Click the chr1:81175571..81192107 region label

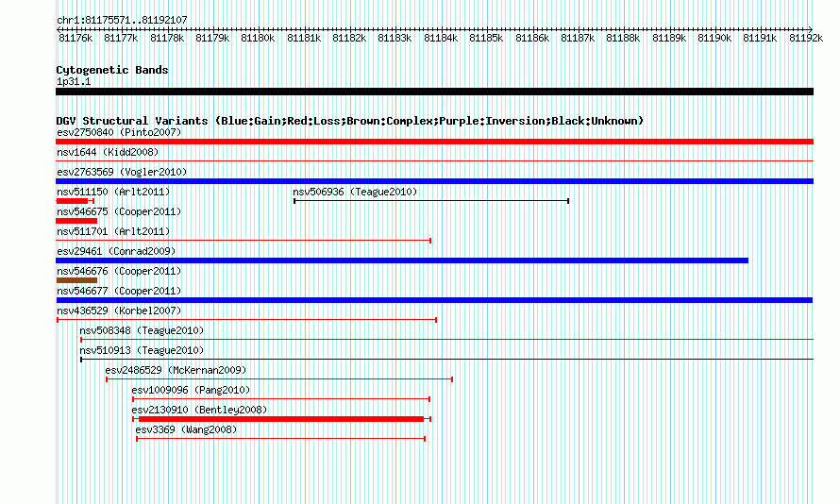[x=122, y=20]
